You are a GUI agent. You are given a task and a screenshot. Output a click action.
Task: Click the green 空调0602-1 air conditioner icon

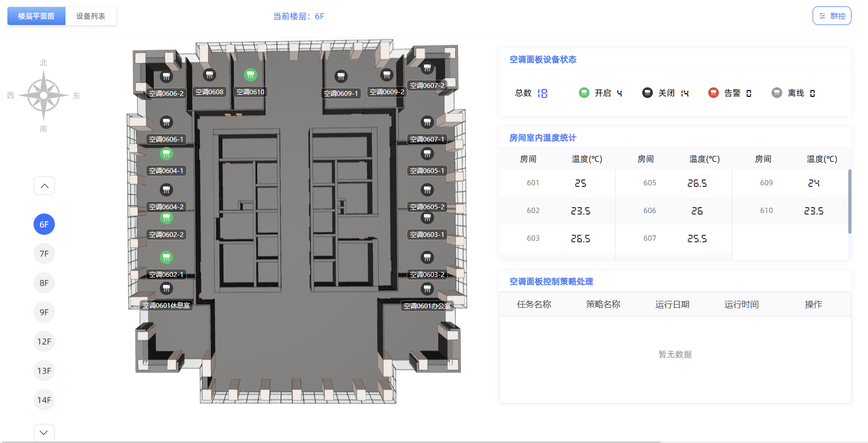point(167,258)
